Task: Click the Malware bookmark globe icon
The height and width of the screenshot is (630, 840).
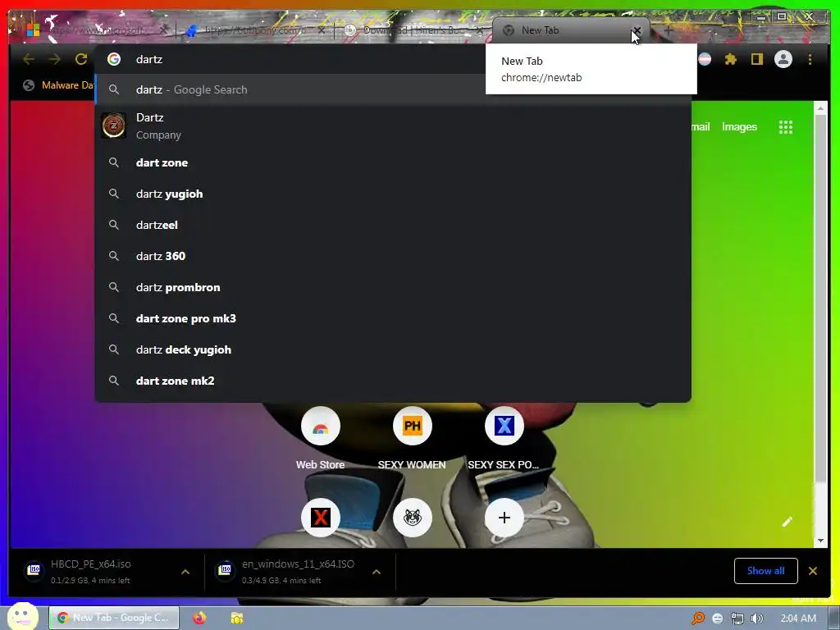Action: point(29,85)
